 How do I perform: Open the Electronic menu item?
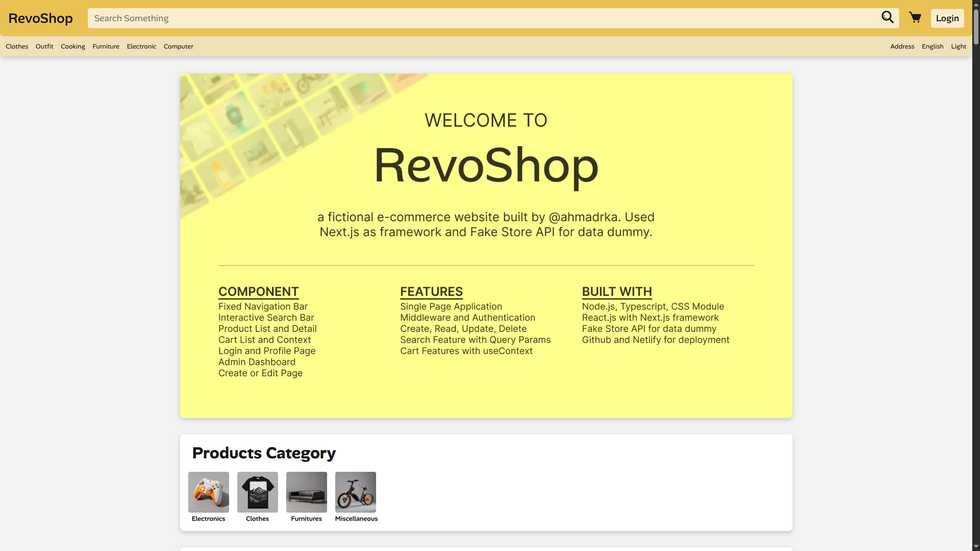(142, 47)
